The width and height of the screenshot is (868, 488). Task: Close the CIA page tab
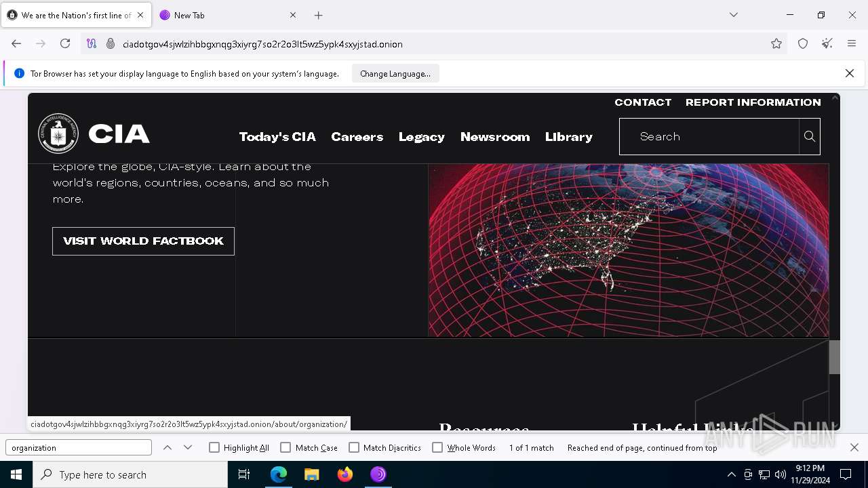(140, 15)
